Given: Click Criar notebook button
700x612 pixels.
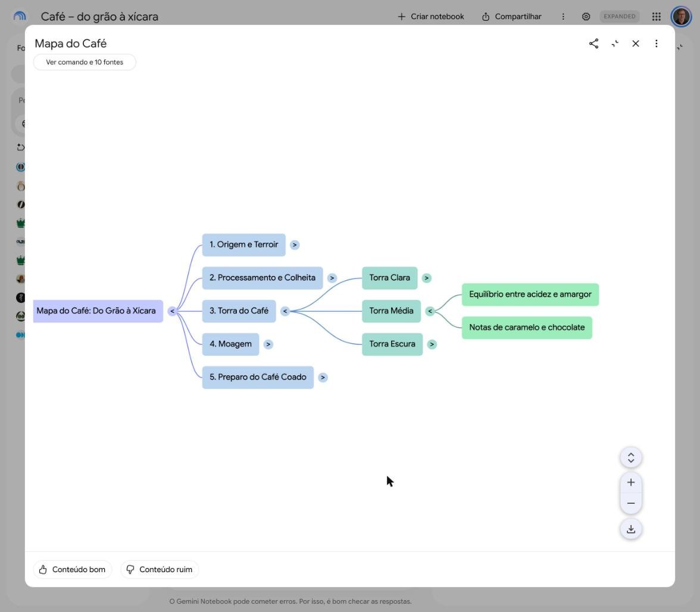Looking at the screenshot, I should pyautogui.click(x=431, y=17).
